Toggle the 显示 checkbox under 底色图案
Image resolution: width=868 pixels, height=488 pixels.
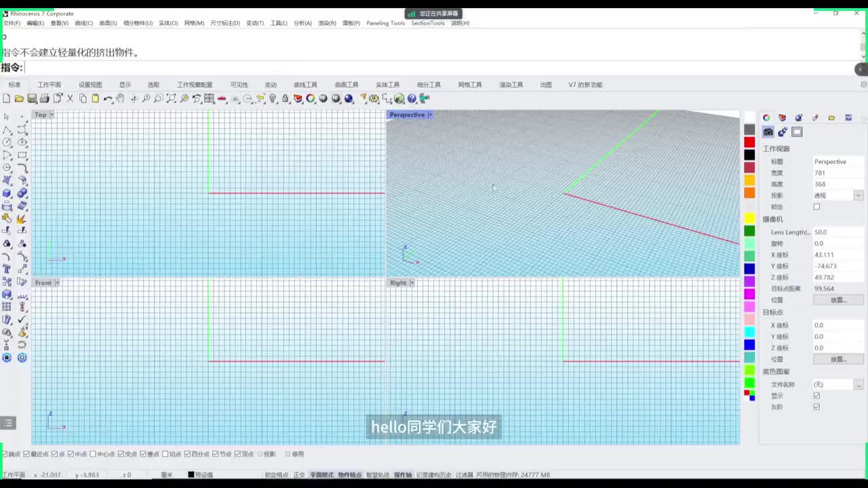[x=816, y=396]
